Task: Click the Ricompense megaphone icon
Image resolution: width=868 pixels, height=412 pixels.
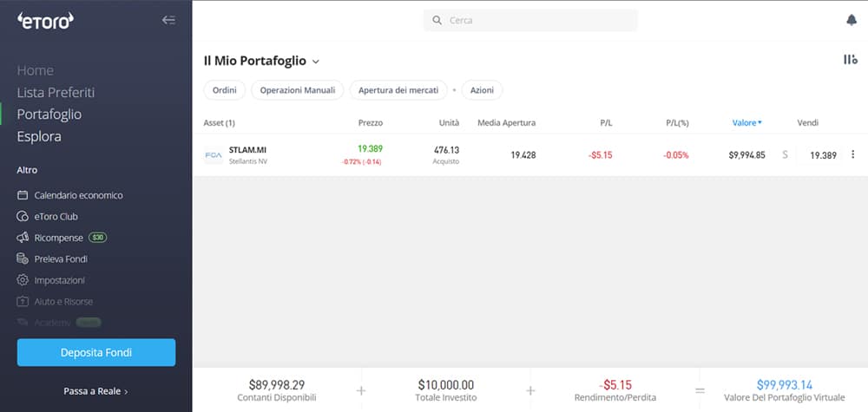Action: 23,238
